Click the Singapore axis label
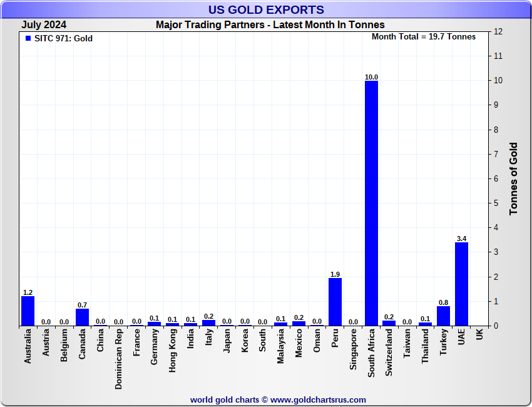Screen dimensions: 532x407 point(353,349)
